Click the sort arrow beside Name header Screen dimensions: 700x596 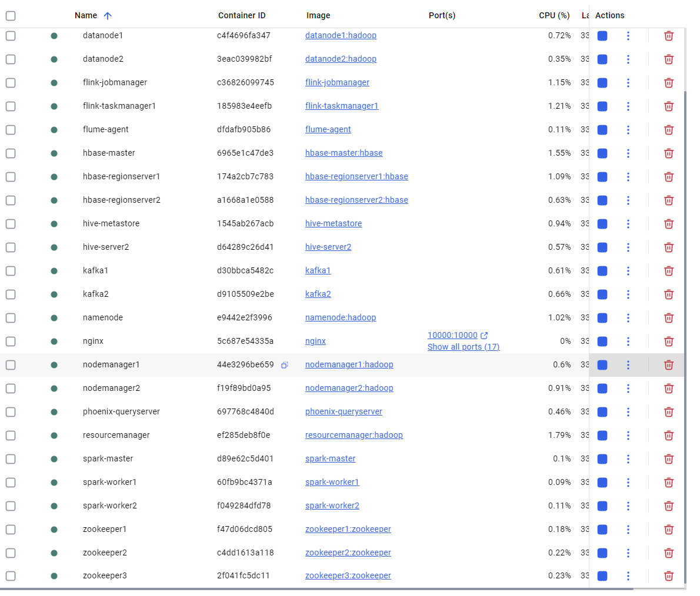108,16
